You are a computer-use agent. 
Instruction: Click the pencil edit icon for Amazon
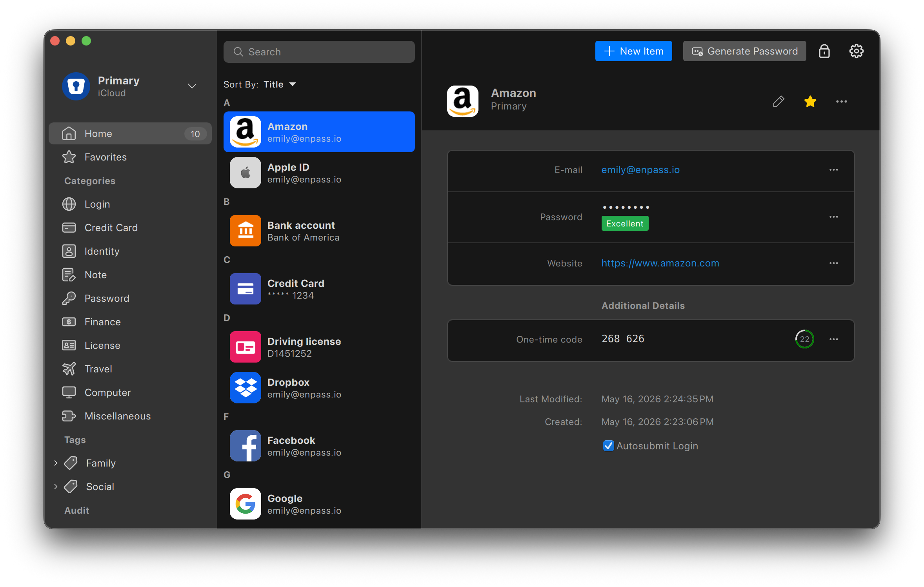click(x=778, y=102)
